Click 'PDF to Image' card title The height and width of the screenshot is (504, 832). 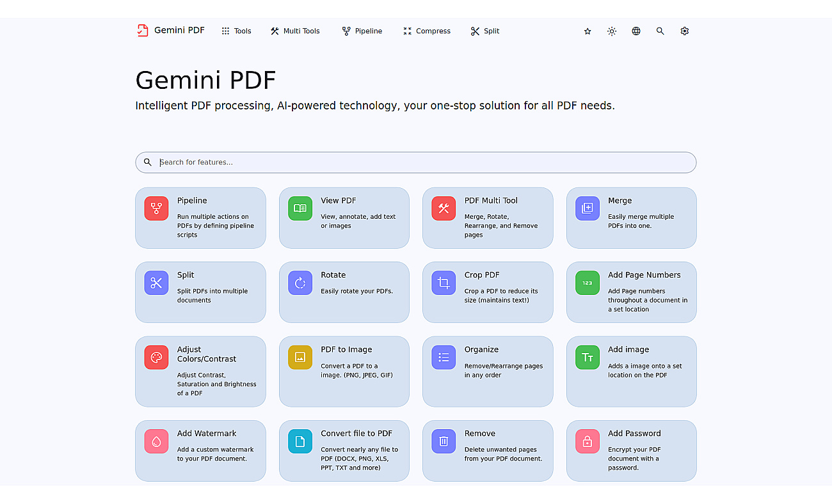tap(346, 350)
